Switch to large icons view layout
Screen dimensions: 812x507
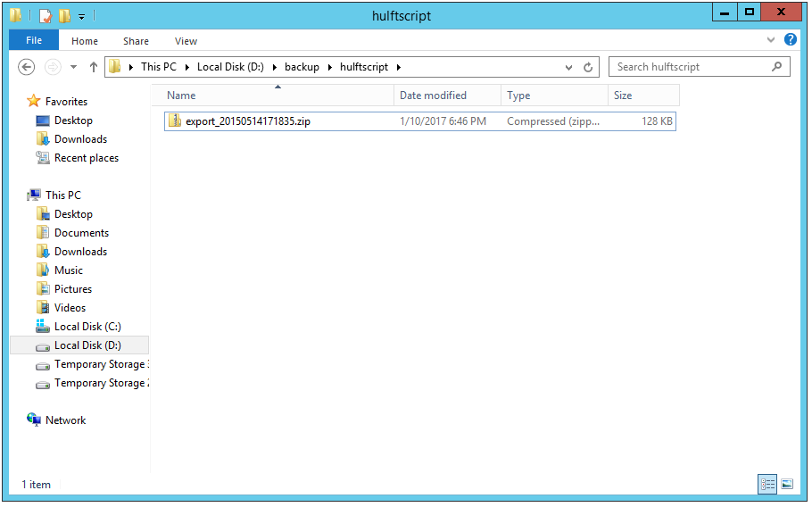click(x=787, y=484)
